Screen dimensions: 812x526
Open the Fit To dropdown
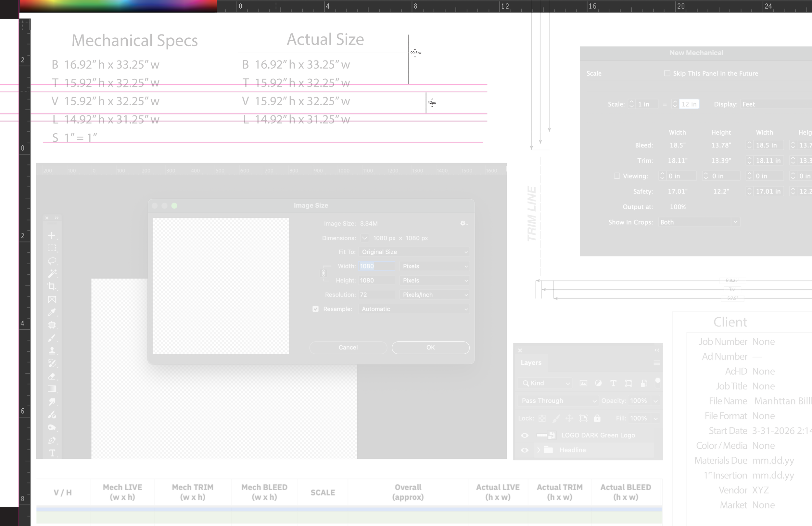(x=414, y=252)
